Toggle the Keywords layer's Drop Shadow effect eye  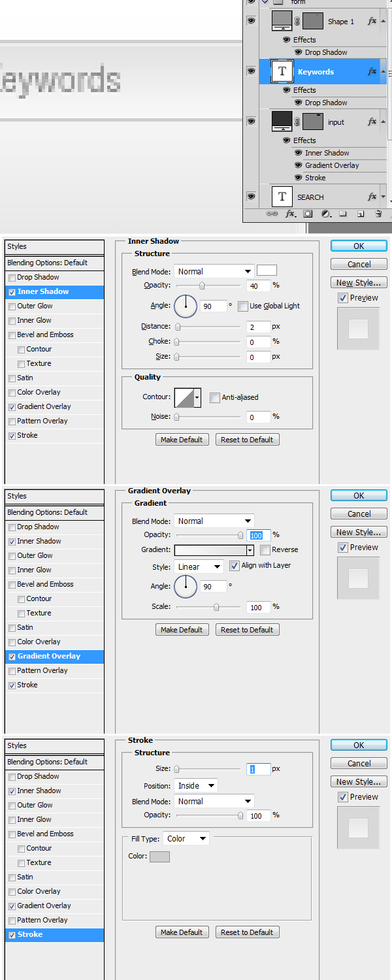point(299,103)
